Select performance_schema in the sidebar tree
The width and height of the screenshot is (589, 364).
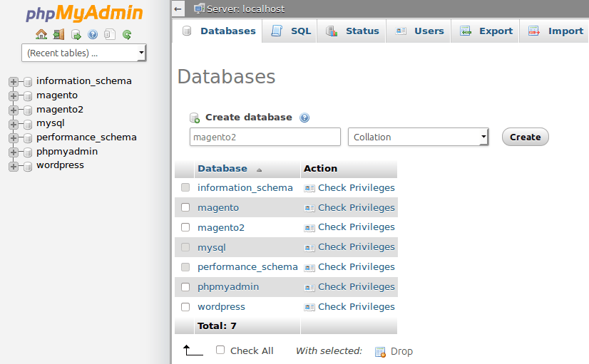tap(86, 137)
